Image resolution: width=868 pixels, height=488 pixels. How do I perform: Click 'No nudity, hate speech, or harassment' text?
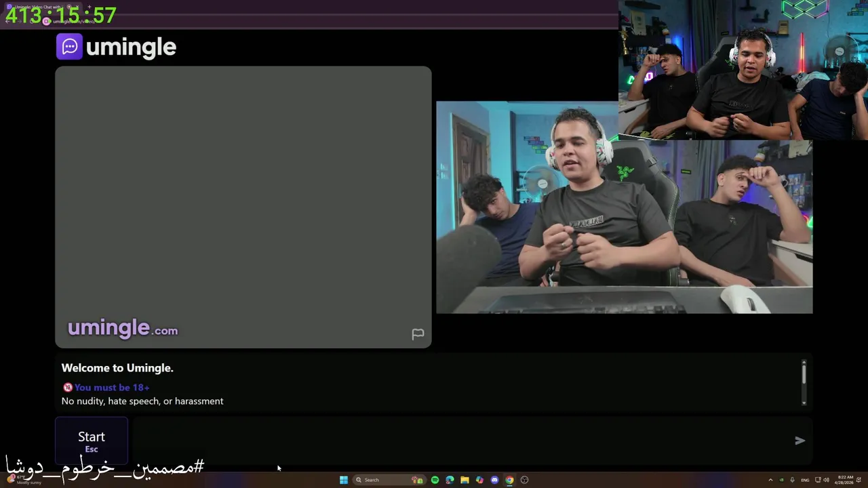142,401
